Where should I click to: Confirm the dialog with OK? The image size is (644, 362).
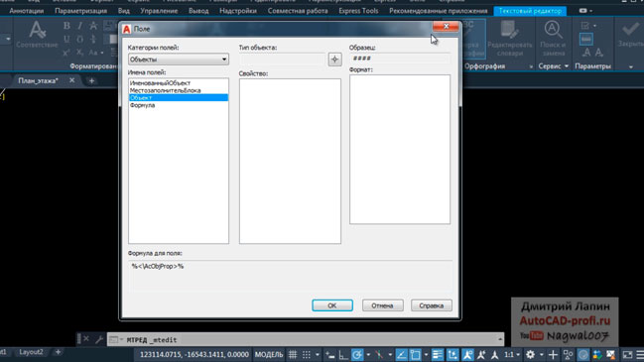click(332, 305)
